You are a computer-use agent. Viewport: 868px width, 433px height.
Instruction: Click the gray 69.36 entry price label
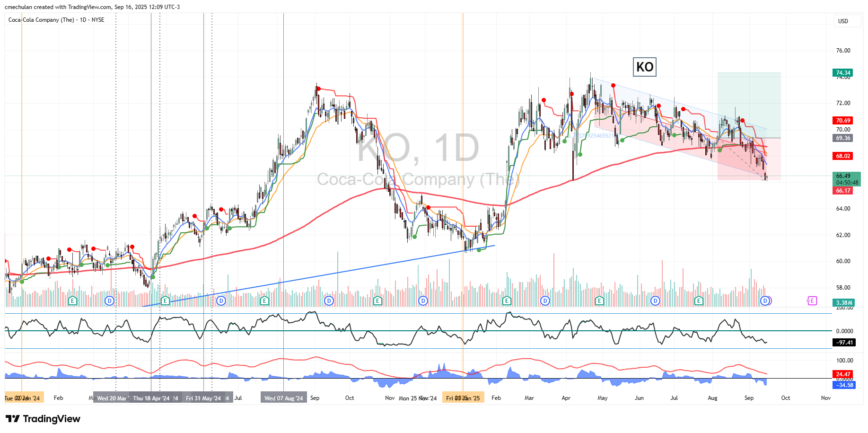click(843, 138)
